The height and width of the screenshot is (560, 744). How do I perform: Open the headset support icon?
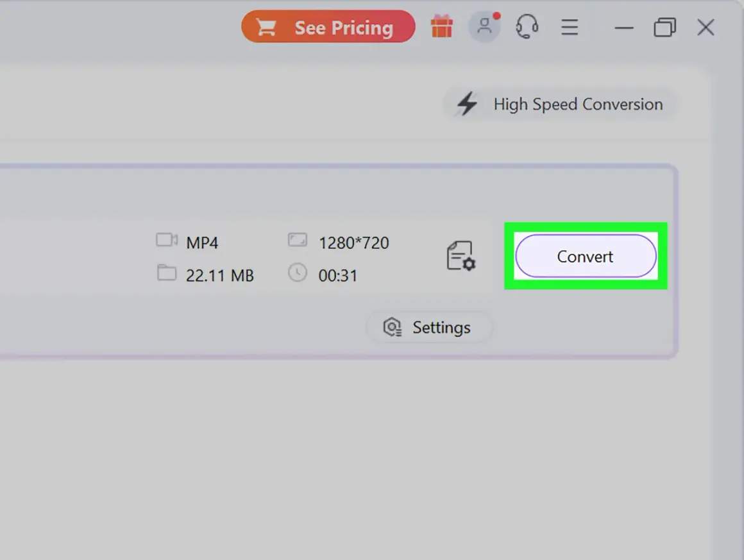pos(527,26)
